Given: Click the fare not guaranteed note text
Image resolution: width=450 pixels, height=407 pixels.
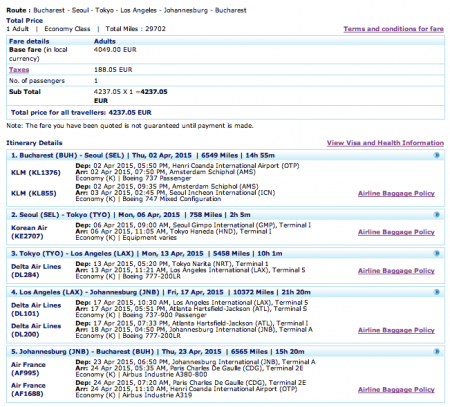Looking at the screenshot, I should tap(130, 126).
